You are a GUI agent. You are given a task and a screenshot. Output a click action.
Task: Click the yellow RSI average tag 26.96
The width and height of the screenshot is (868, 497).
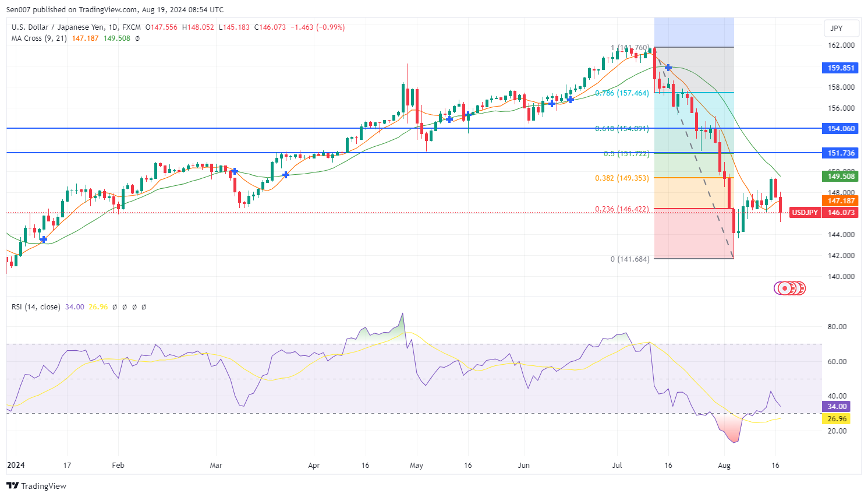click(837, 419)
